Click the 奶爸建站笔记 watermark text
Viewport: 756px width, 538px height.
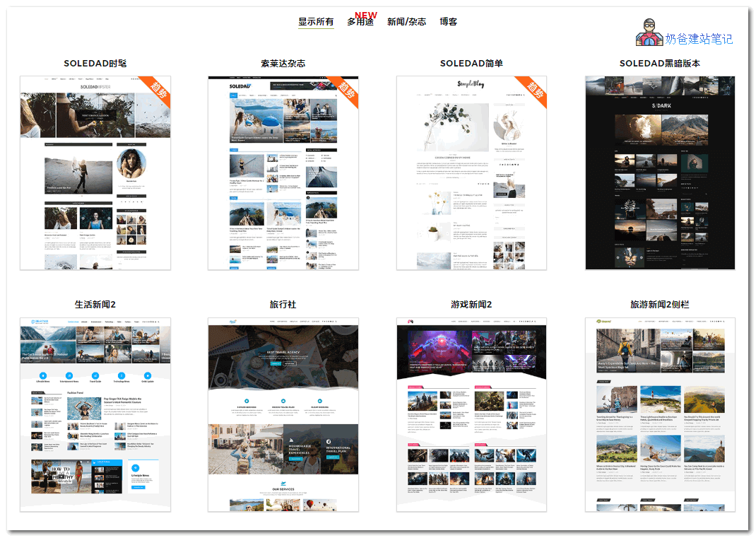[x=699, y=40]
